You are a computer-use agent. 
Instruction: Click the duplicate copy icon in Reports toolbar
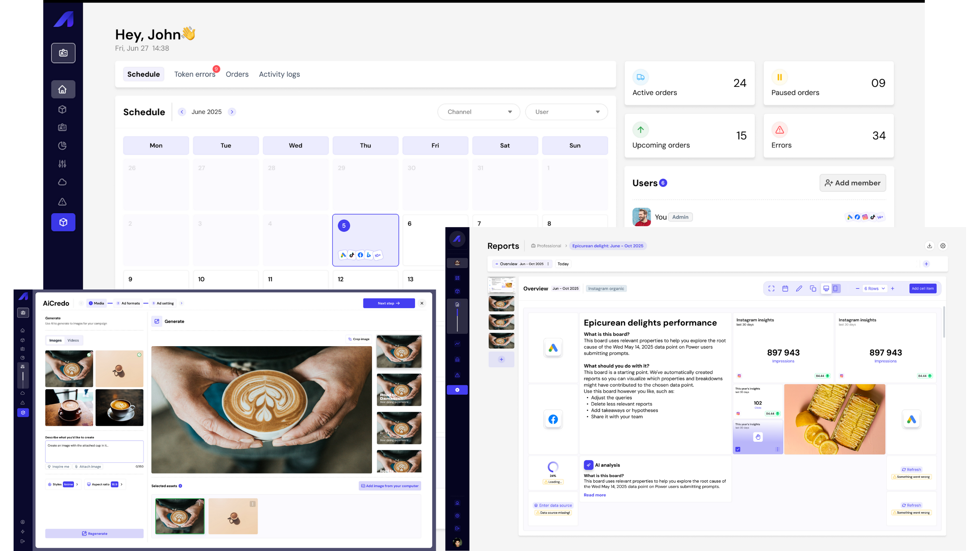pos(813,288)
